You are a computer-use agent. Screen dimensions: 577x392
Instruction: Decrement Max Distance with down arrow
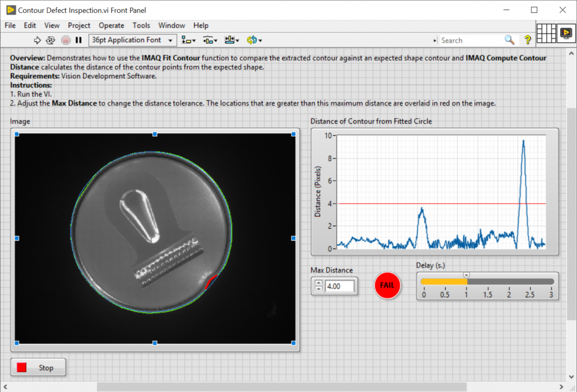click(x=318, y=289)
